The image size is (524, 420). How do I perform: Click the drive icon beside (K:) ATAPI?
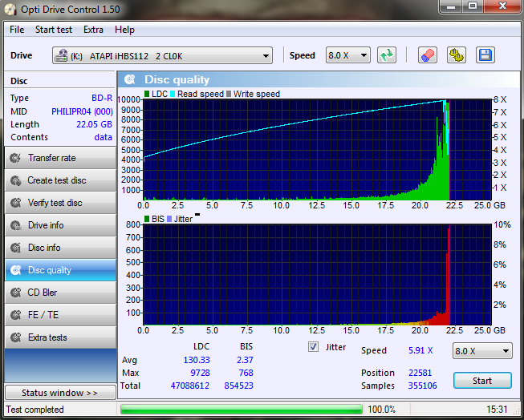click(x=61, y=55)
